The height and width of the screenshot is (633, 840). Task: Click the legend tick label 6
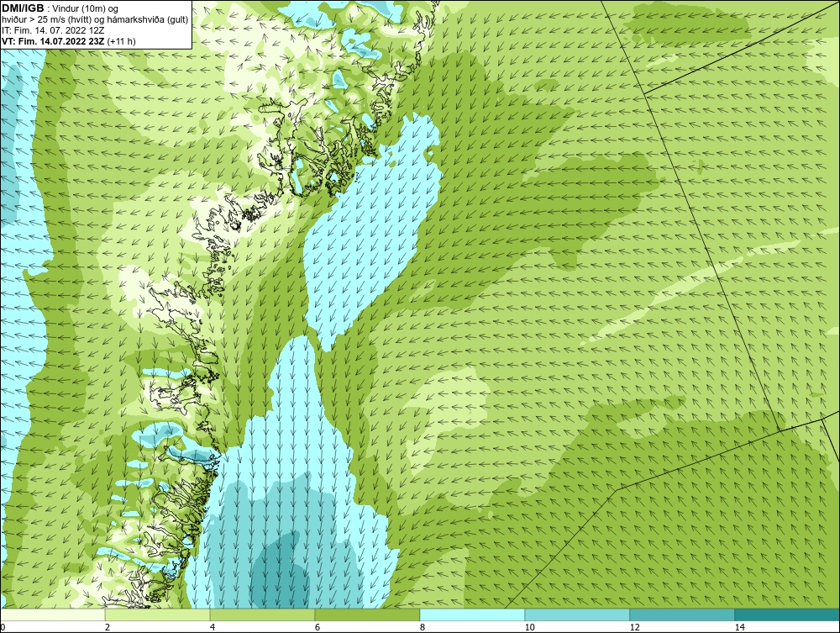(x=318, y=627)
